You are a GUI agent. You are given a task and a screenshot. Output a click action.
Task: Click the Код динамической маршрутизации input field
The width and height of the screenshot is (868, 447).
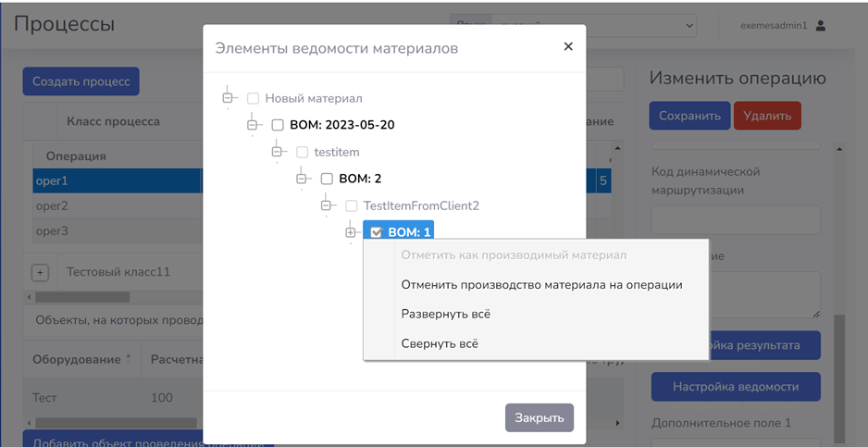click(736, 219)
